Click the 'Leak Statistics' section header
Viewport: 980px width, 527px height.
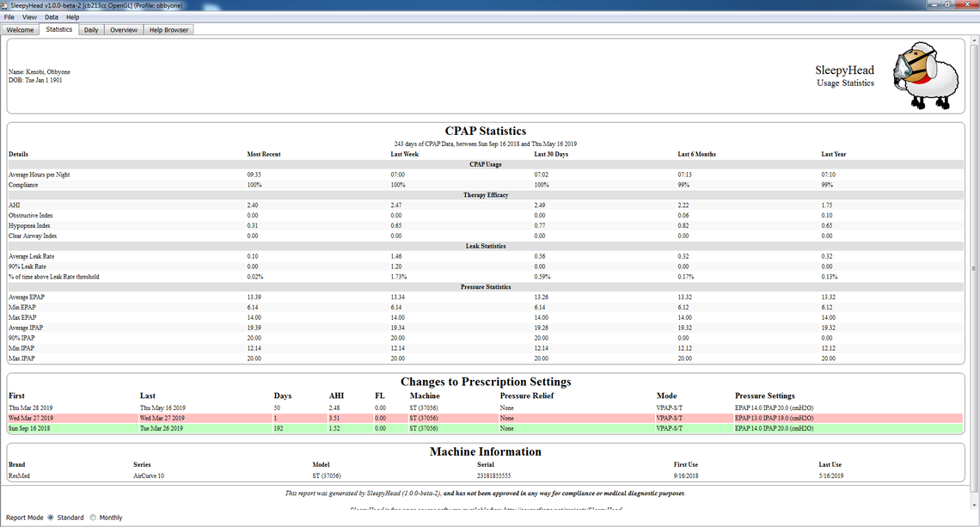tap(486, 247)
